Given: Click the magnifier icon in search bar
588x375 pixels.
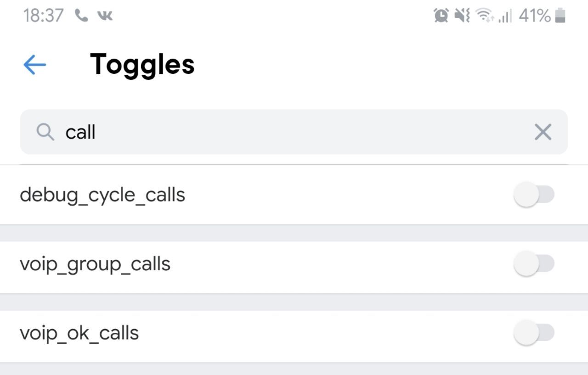Looking at the screenshot, I should (x=45, y=133).
